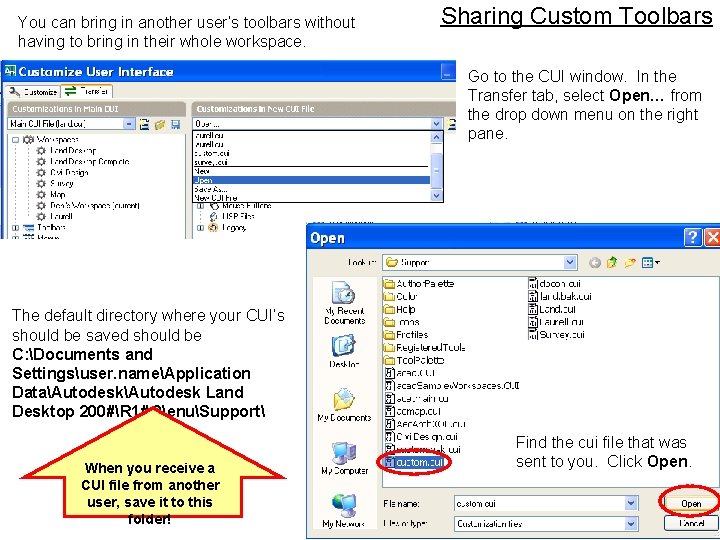Click the dropdown list scrollbar thumb
720x540 pixels.
[x=436, y=170]
